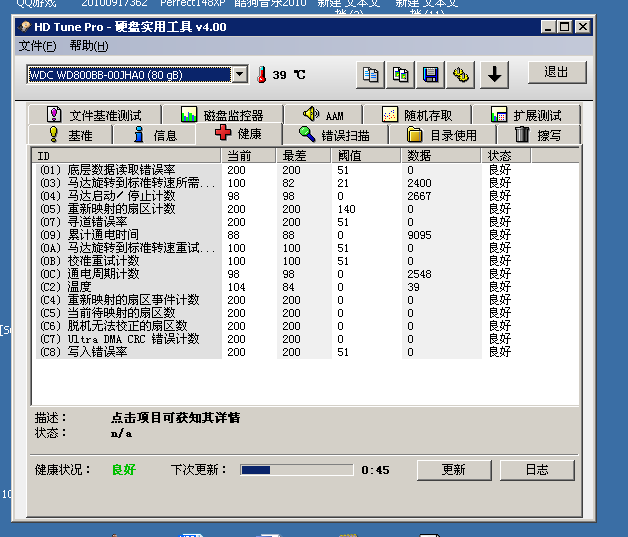Click the ID column header

coord(126,155)
